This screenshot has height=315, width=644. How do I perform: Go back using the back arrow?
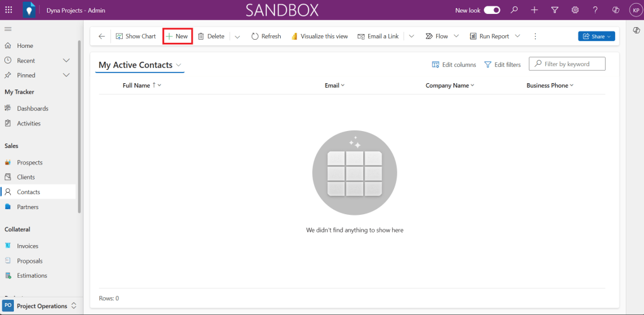(102, 37)
